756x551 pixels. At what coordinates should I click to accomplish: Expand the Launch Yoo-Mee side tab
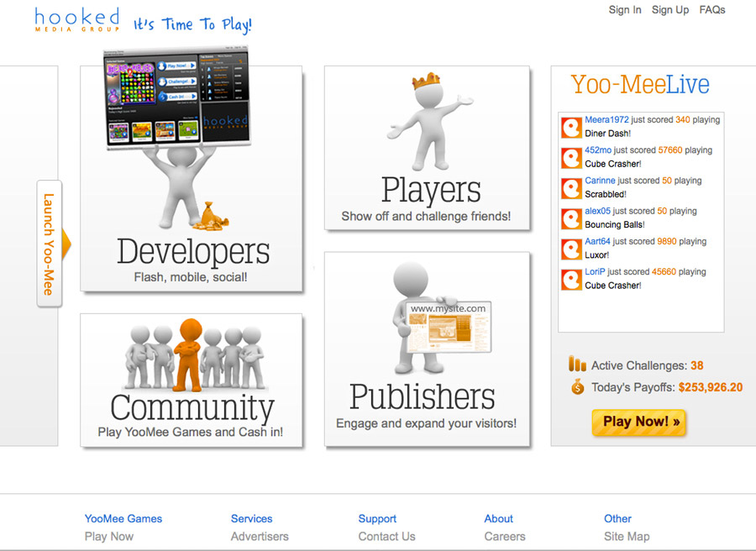pyautogui.click(x=50, y=244)
